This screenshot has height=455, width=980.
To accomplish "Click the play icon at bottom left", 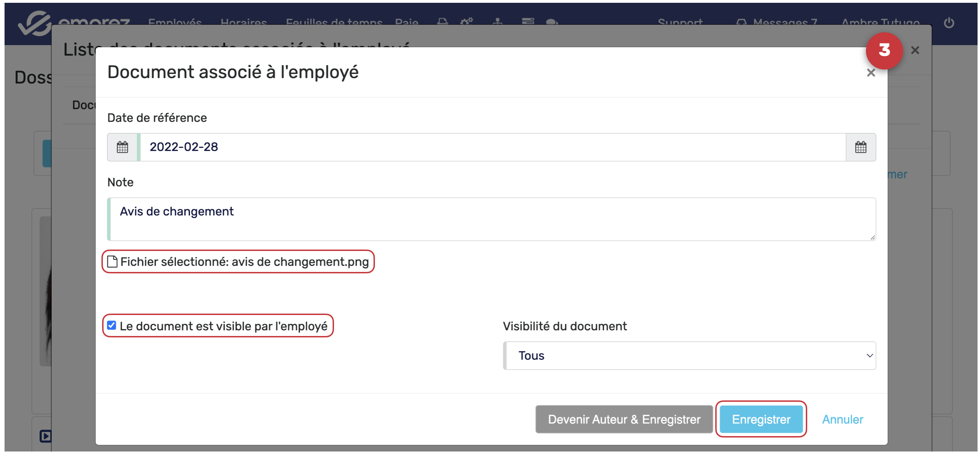I will click(45, 436).
